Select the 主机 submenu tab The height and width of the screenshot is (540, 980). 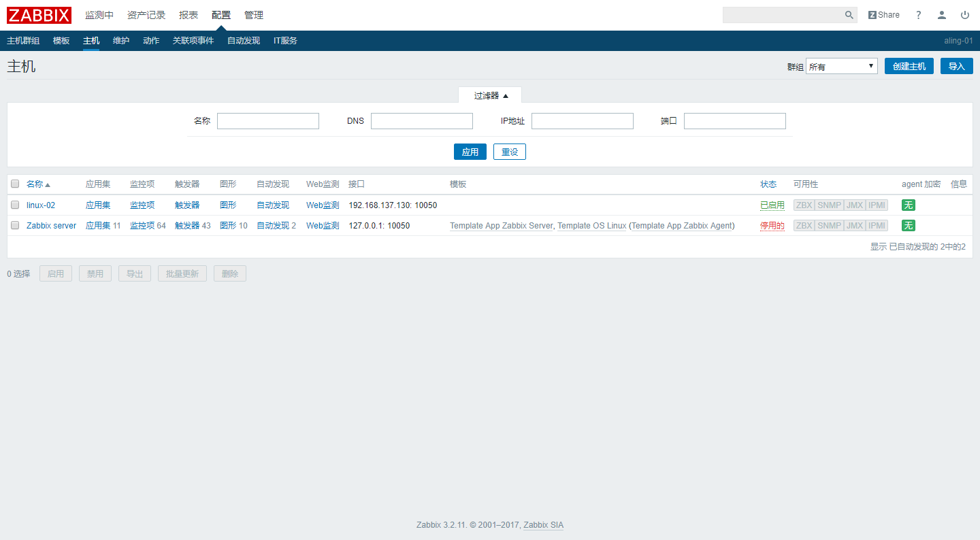pyautogui.click(x=91, y=41)
